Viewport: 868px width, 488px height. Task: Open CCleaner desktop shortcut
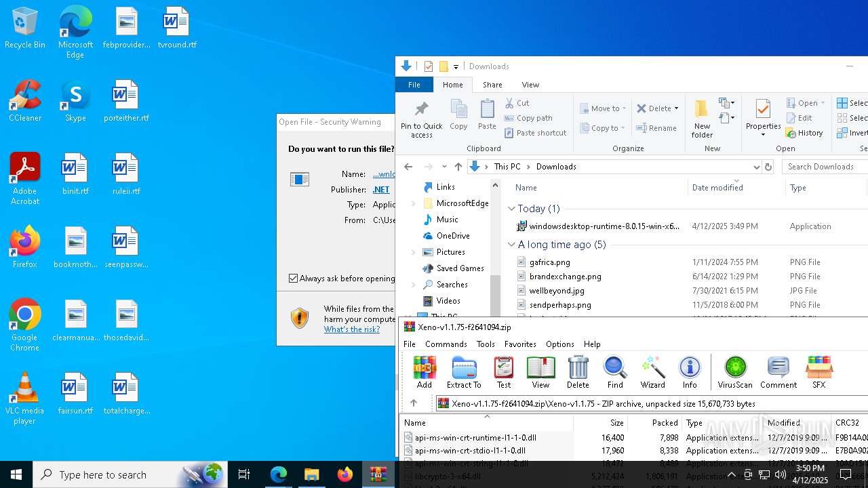[x=25, y=102]
